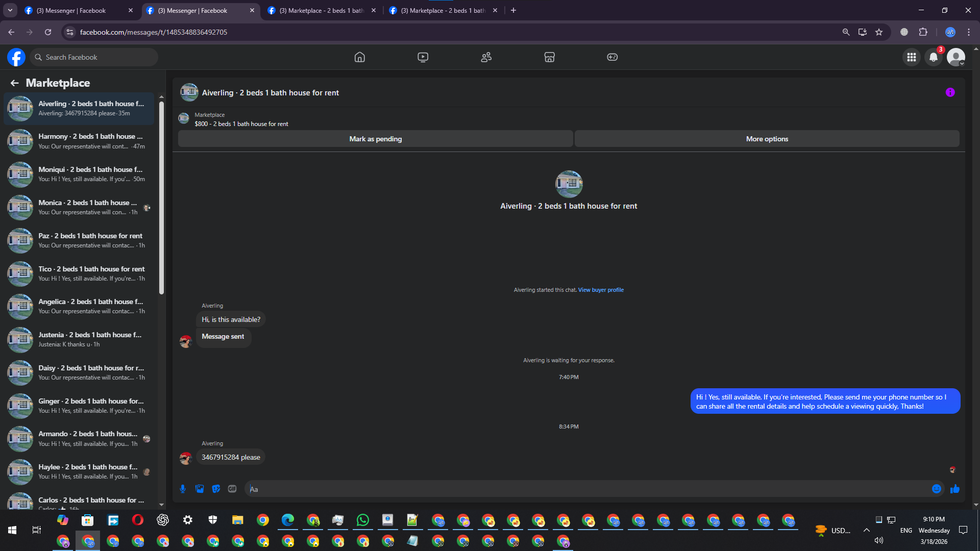Switch to the third Marketplace browser tab
Viewport: 980px width, 551px height.
coord(322,10)
